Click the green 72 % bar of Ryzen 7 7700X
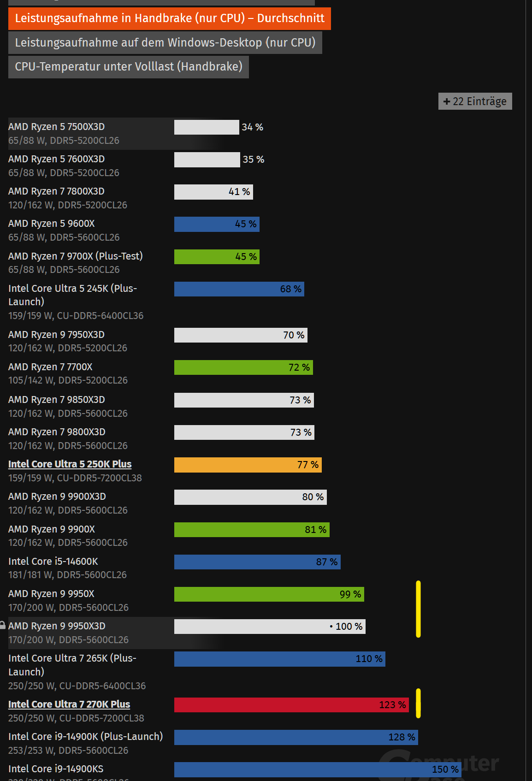This screenshot has width=532, height=781. (243, 367)
